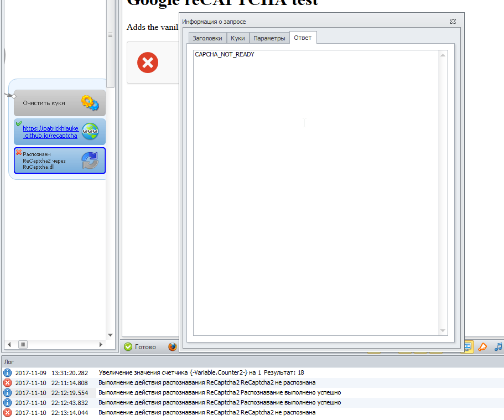Click the project panel scroll down arrow
This screenshot has width=504, height=420.
click(110, 335)
